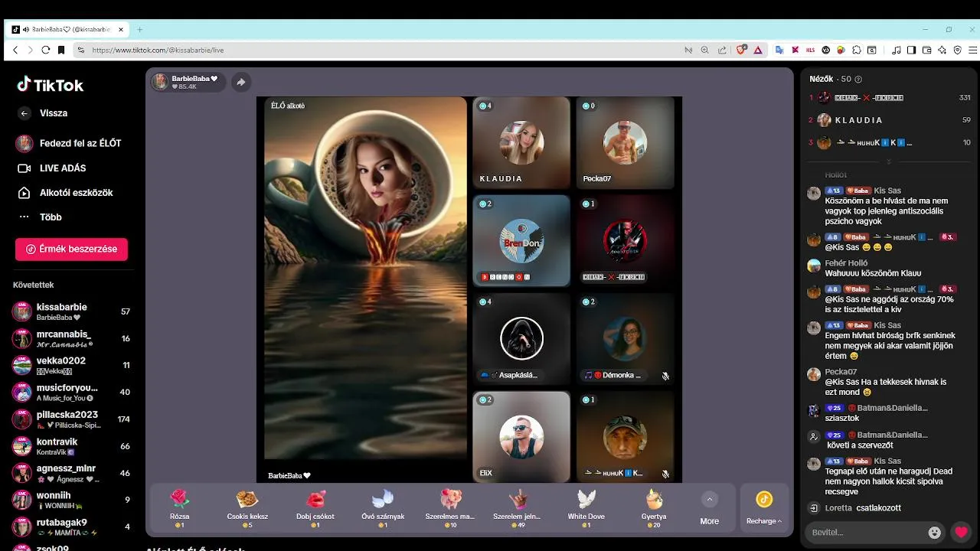The width and height of the screenshot is (980, 551).
Task: Send the White Dove gift
Action: point(586,508)
